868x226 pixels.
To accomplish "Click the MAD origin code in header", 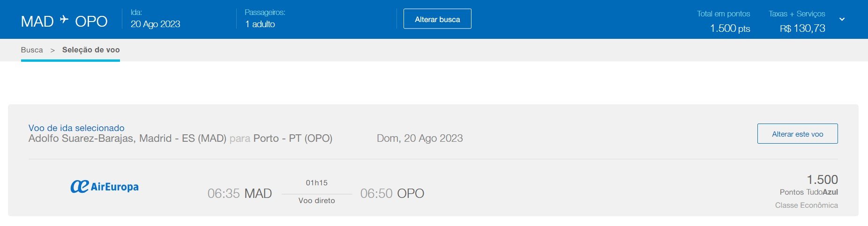I will click(37, 22).
